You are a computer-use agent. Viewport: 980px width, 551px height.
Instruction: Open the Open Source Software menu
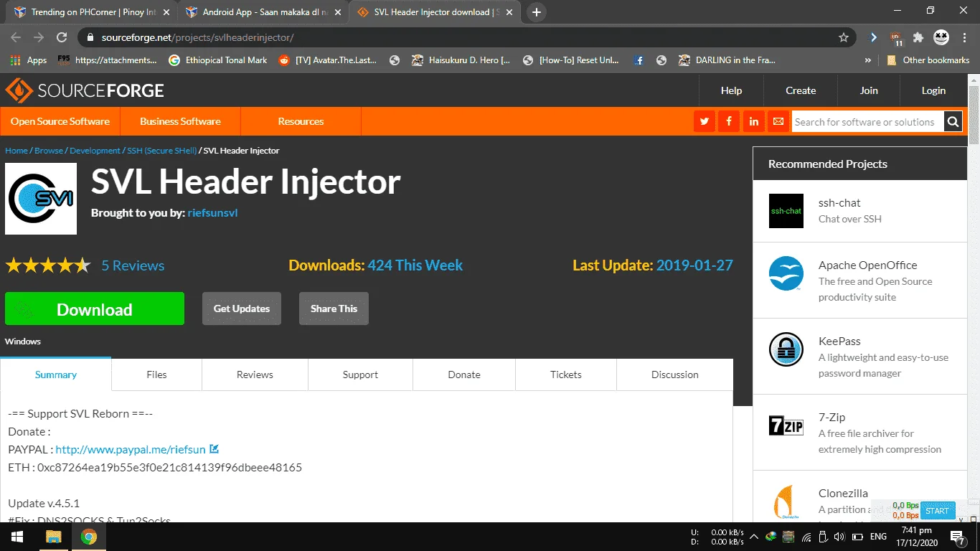click(x=60, y=121)
